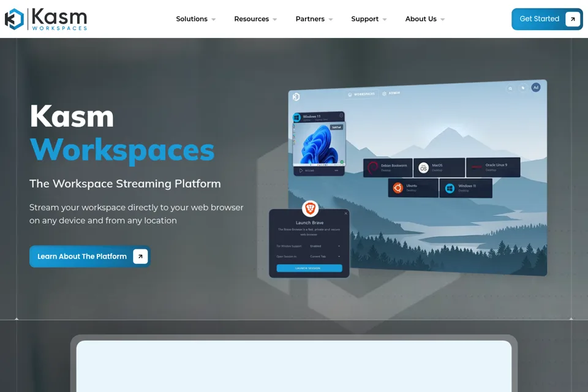This screenshot has width=588, height=392.
Task: Click the Brave lion icon
Action: [x=310, y=208]
